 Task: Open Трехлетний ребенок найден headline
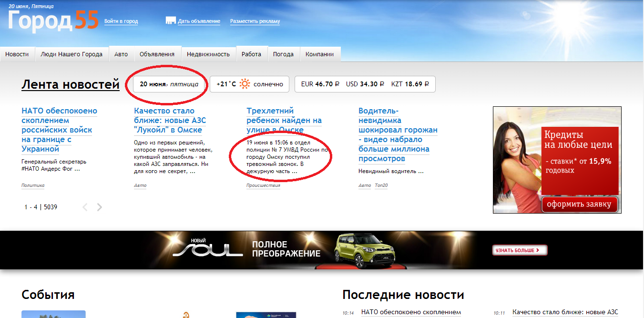[x=284, y=120]
